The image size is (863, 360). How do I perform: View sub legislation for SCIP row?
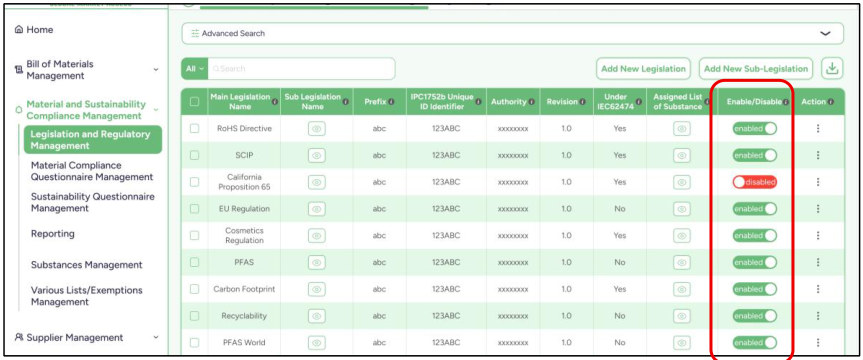click(316, 155)
